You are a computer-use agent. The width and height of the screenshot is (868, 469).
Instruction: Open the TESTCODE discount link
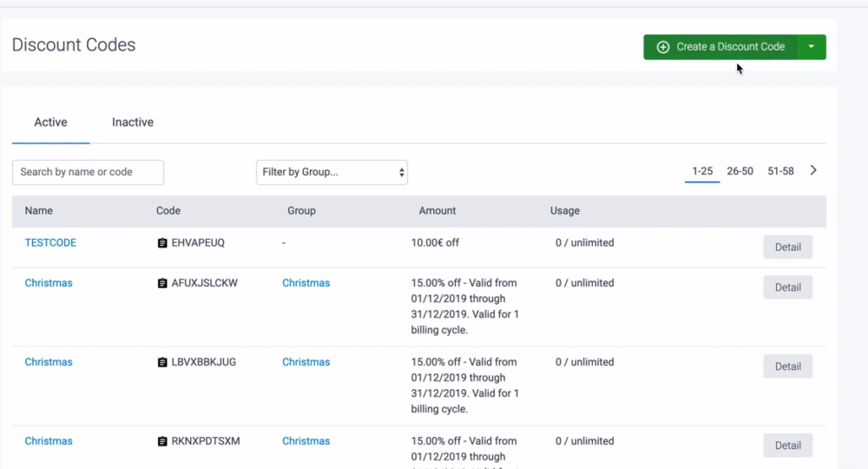(50, 243)
